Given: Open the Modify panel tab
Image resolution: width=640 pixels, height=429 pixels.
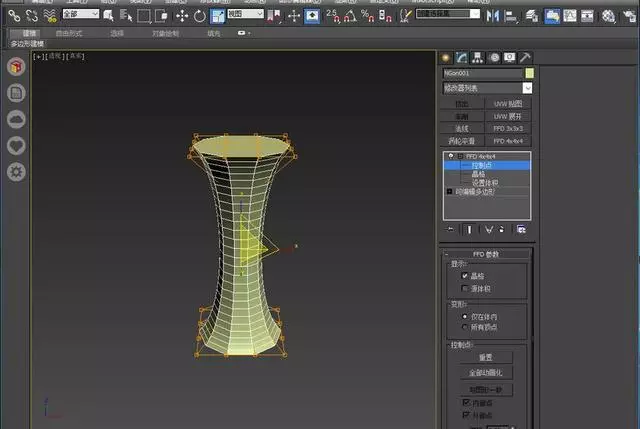Looking at the screenshot, I should pyautogui.click(x=462, y=57).
